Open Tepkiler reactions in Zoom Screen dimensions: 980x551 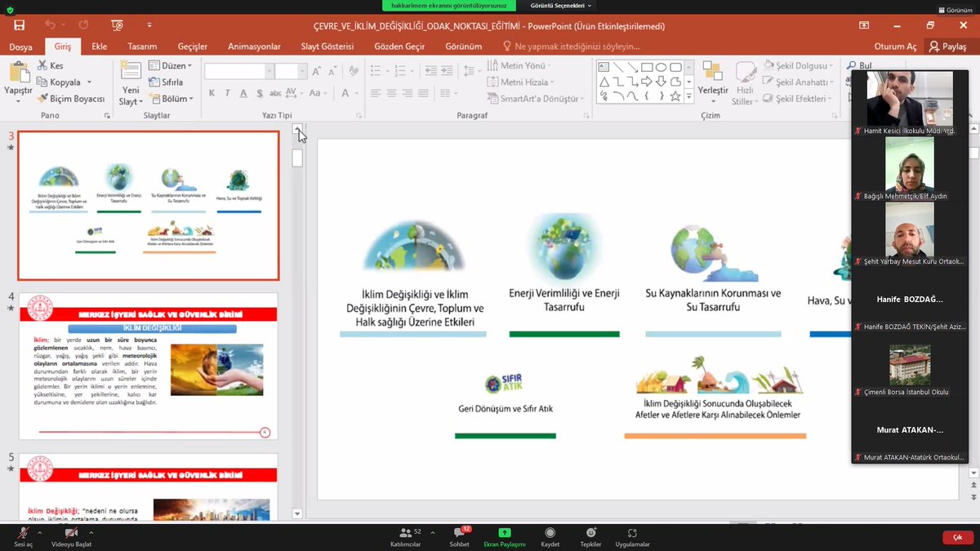(590, 535)
